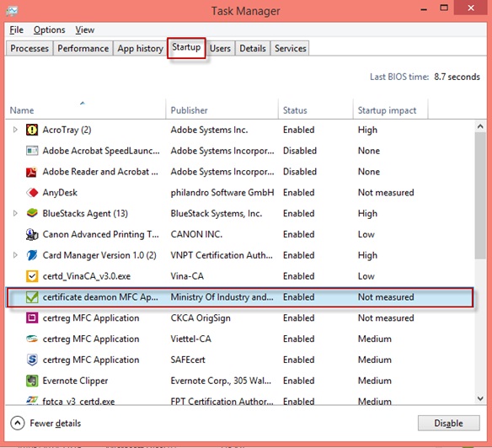Click the SAFEcert blue S icon
The width and height of the screenshot is (492, 448).
(x=32, y=360)
